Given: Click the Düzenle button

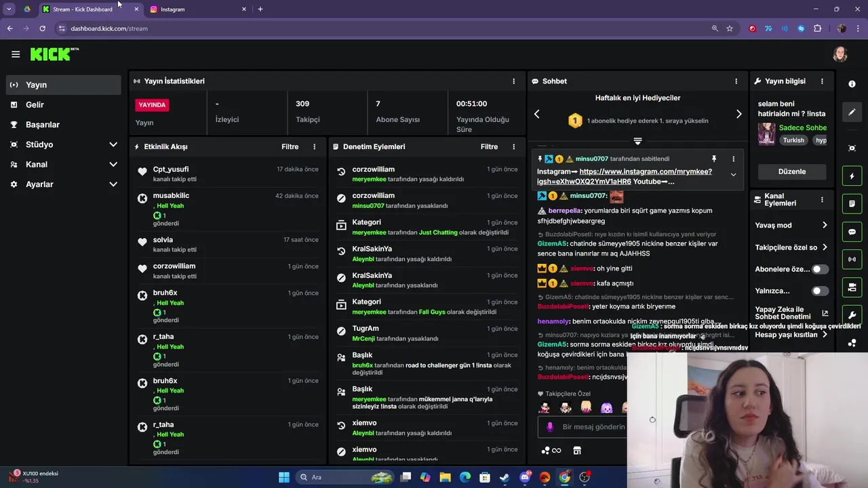Looking at the screenshot, I should point(792,171).
